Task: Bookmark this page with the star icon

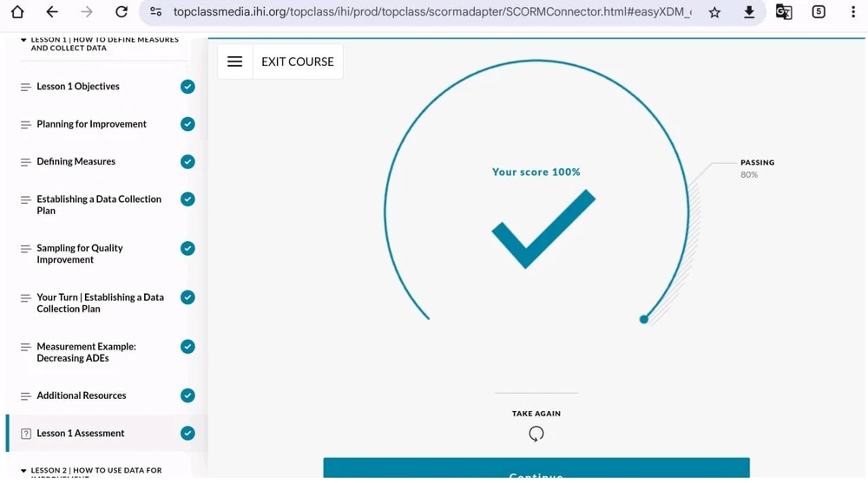Action: pyautogui.click(x=714, y=12)
